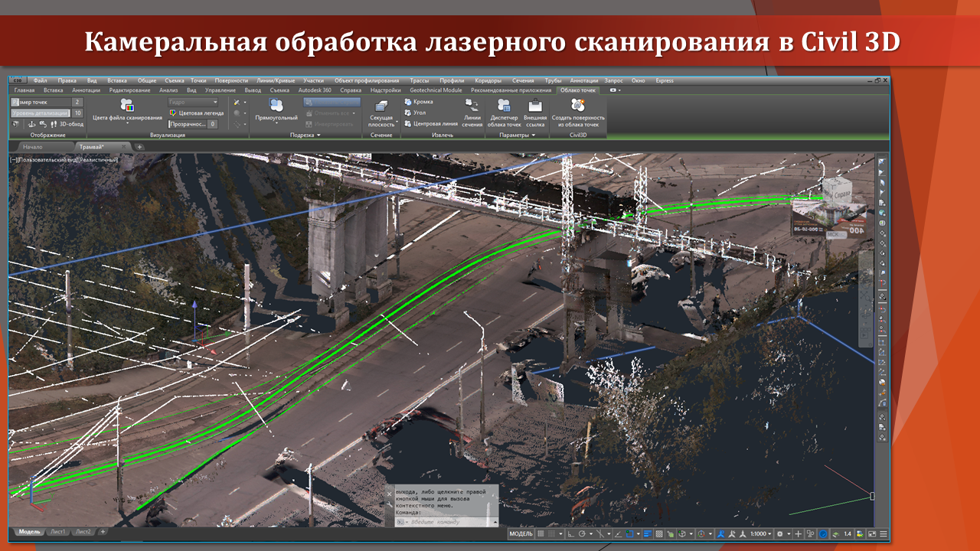The width and height of the screenshot is (980, 551).
Task: Expand the Подрезка panel
Action: pos(305,135)
